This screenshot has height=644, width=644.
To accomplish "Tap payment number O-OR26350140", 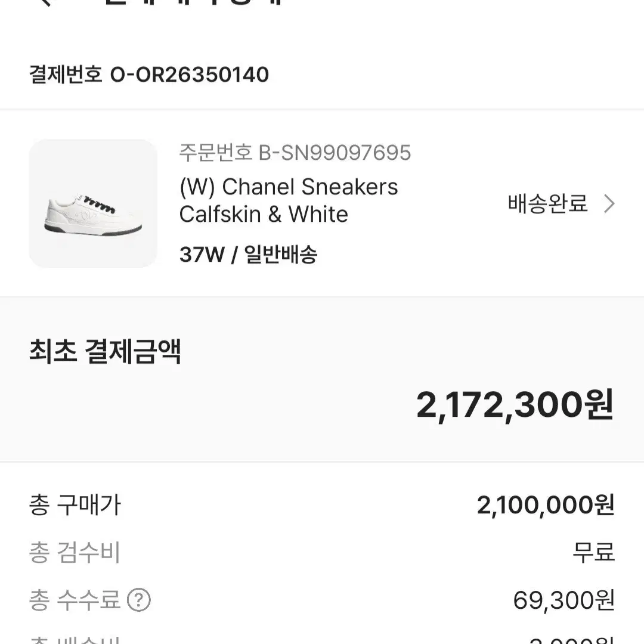I will pos(149,75).
